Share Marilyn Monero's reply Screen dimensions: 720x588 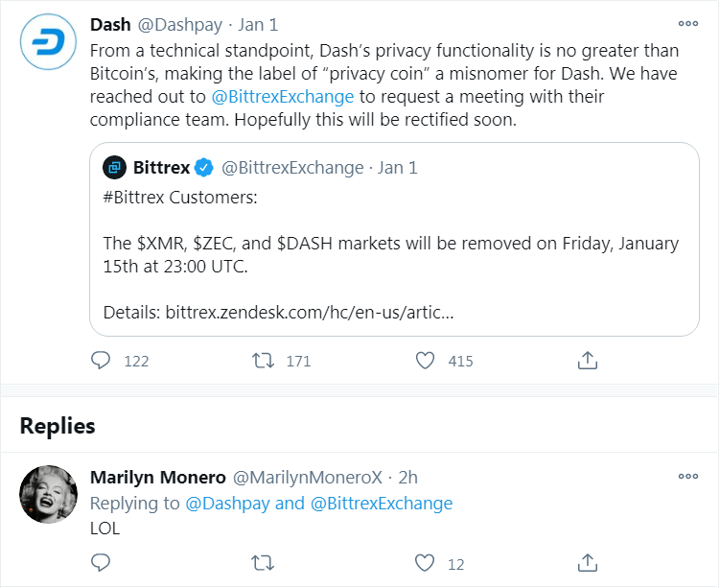(x=588, y=563)
